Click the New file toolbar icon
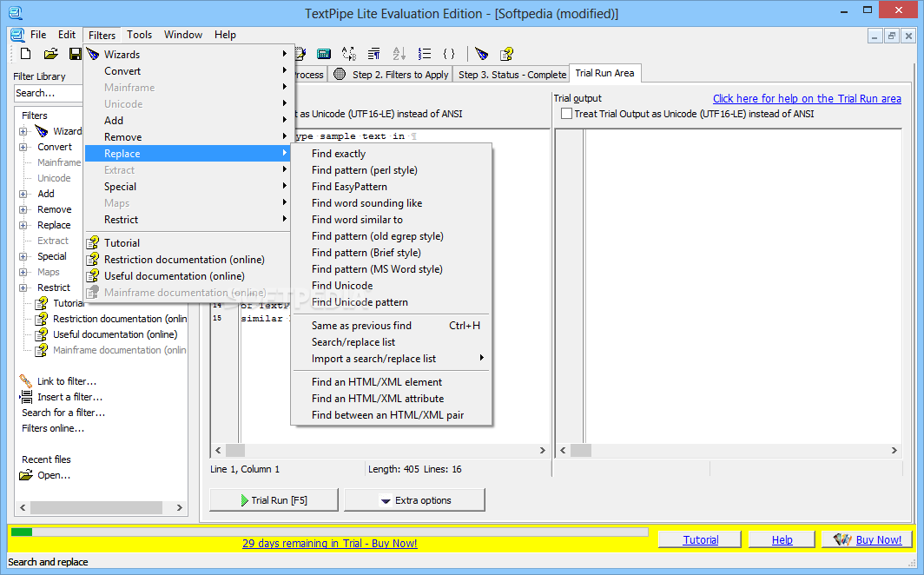924x575 pixels. (x=25, y=54)
